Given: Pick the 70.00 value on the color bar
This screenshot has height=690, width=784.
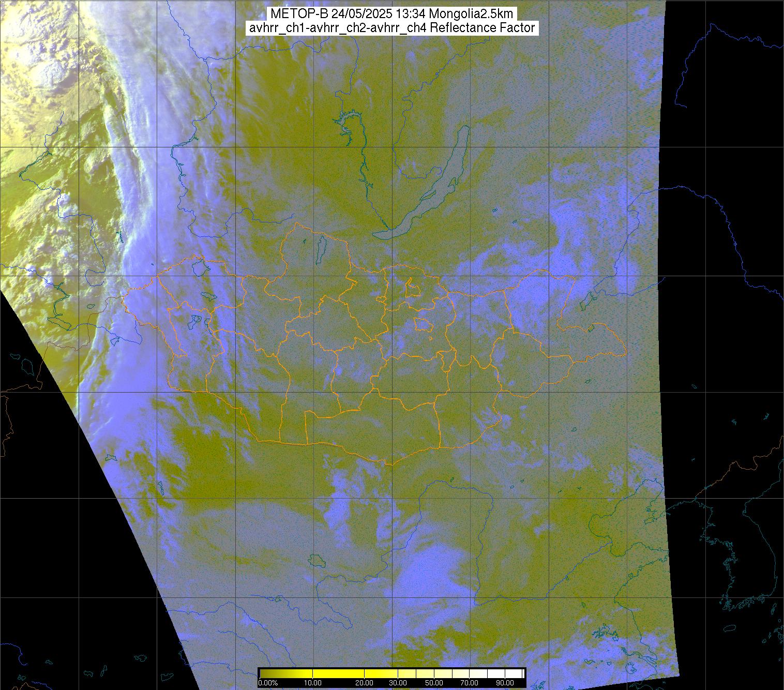Looking at the screenshot, I should [470, 683].
